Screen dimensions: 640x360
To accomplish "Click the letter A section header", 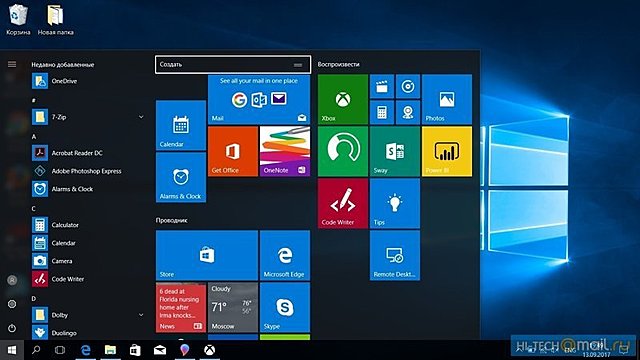I will tap(34, 137).
